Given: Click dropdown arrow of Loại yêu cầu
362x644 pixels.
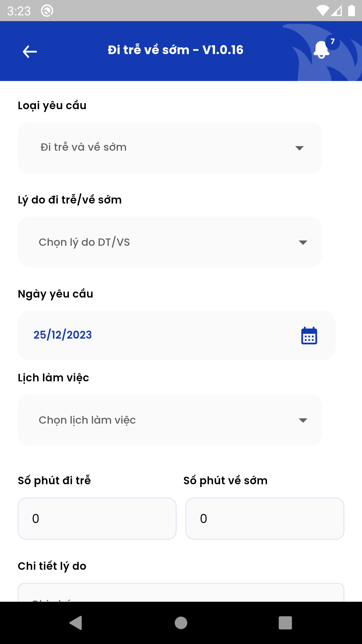Looking at the screenshot, I should point(299,148).
